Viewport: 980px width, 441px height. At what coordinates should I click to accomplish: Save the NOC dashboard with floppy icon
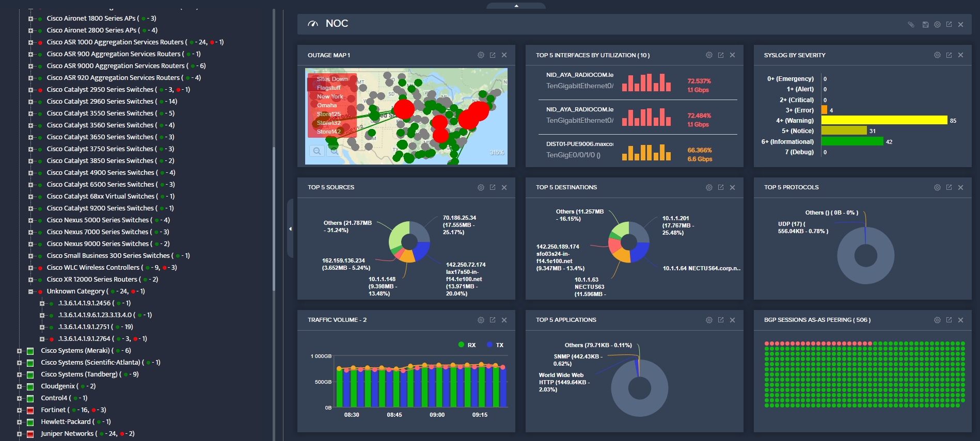tap(925, 24)
